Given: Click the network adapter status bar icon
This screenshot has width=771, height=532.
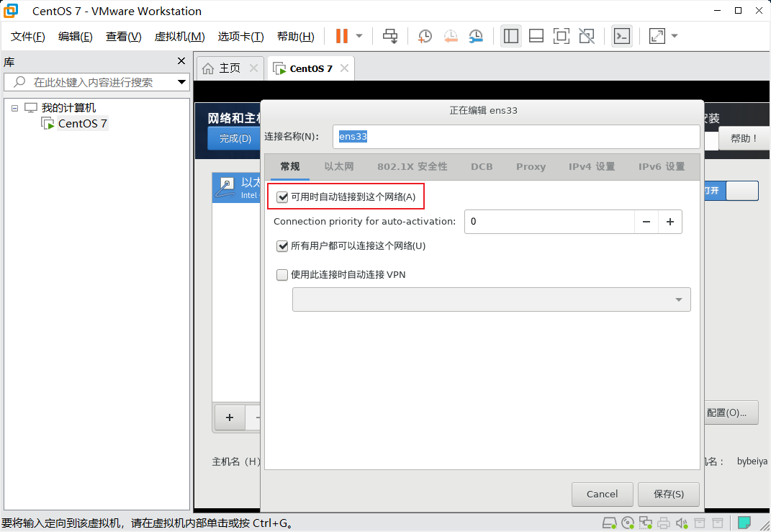Looking at the screenshot, I should click(x=646, y=523).
